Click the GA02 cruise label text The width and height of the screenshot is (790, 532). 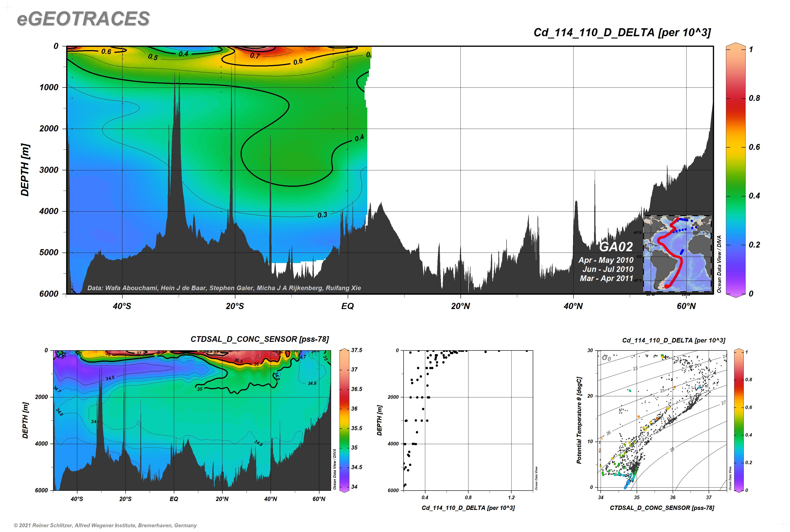(x=616, y=247)
